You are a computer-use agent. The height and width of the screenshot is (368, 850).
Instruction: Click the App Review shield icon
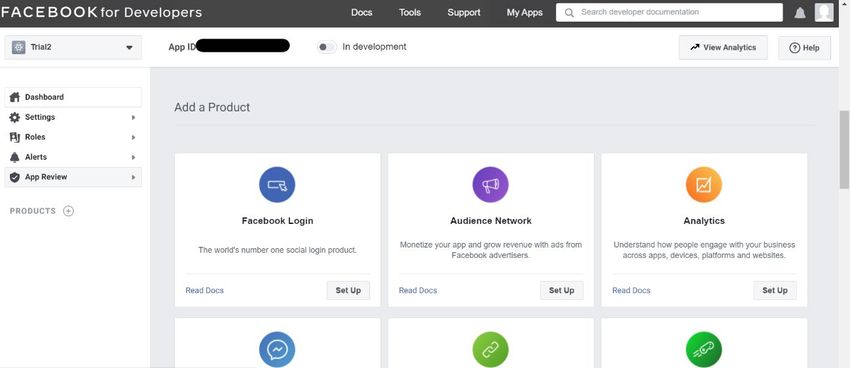[x=15, y=177]
